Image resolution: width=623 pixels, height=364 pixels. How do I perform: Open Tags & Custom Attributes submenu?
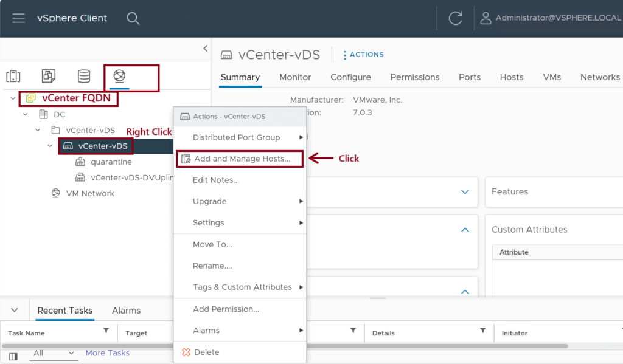240,287
